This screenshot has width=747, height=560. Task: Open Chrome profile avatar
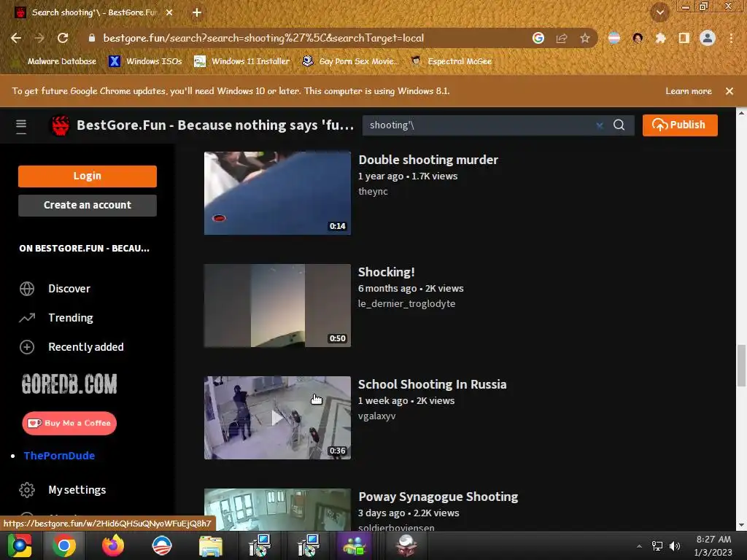tap(708, 38)
